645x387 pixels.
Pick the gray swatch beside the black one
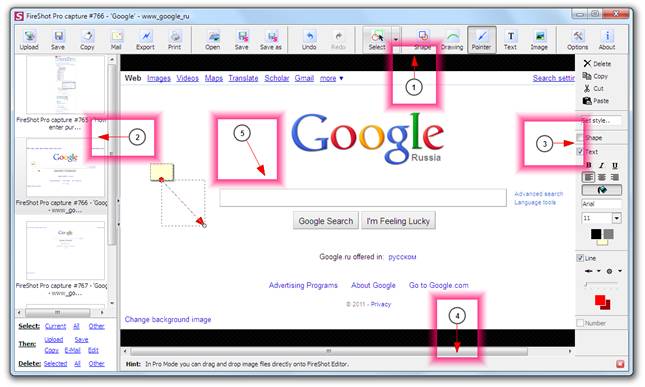tap(608, 234)
